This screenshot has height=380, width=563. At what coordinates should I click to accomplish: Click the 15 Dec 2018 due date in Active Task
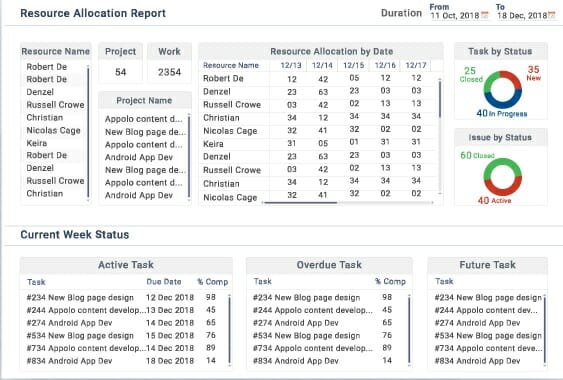[170, 336]
